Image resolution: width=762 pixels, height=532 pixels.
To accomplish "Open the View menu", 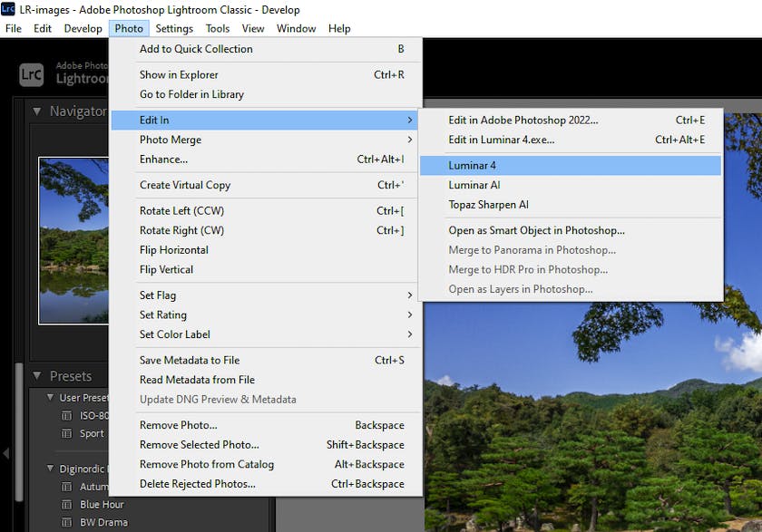I will pyautogui.click(x=253, y=29).
